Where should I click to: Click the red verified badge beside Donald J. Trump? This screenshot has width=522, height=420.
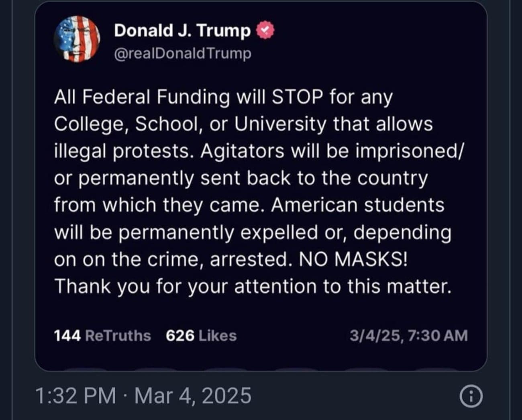[265, 31]
